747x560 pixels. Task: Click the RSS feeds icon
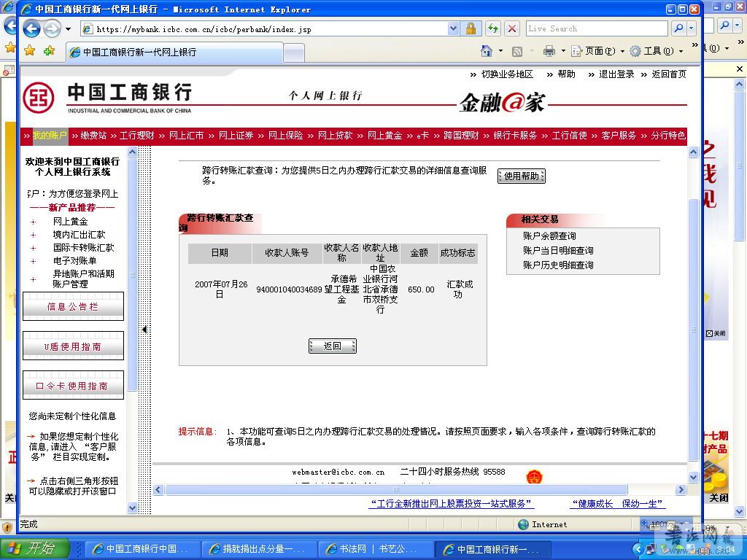517,52
